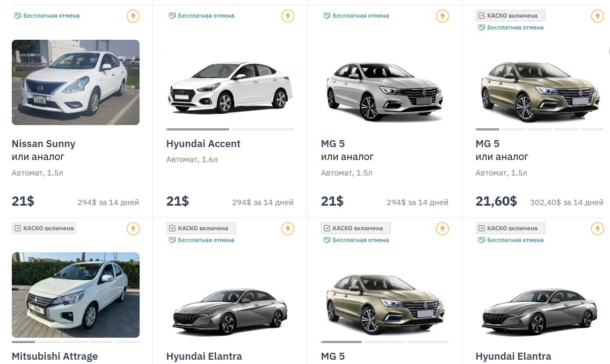610x364 pixels.
Task: Click 21,60$ price on gold MG 5
Action: (x=496, y=201)
